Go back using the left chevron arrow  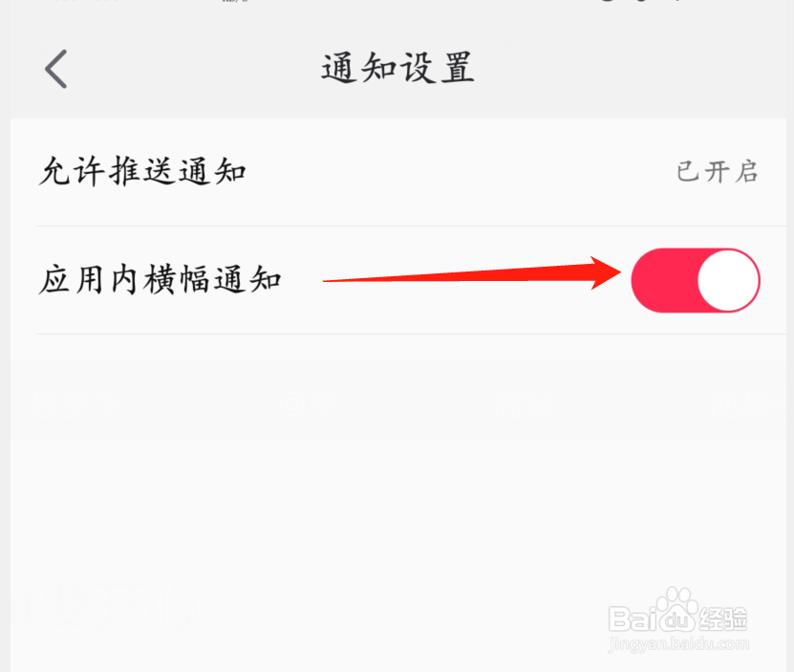click(x=55, y=69)
